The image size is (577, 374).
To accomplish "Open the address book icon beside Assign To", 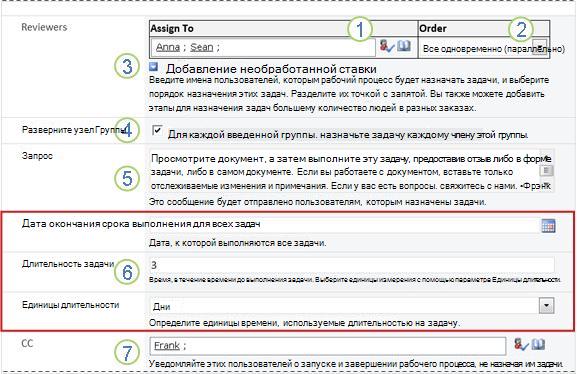I will coord(404,46).
